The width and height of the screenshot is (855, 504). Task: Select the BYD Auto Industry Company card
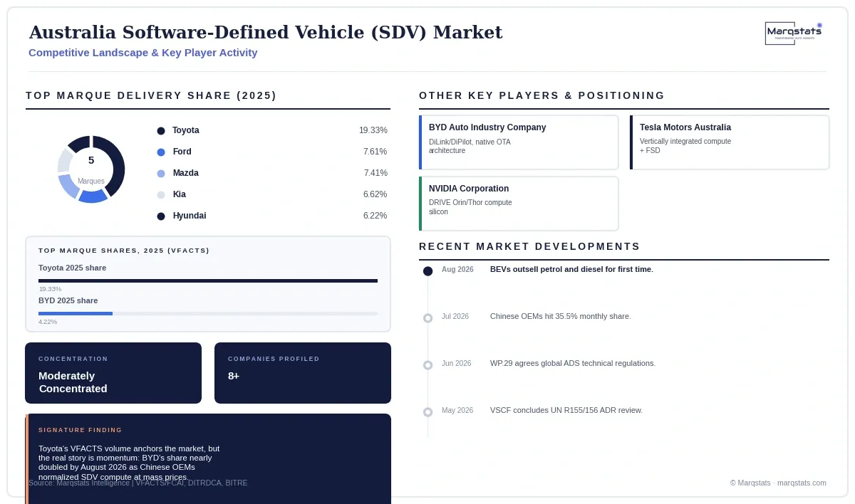point(519,142)
